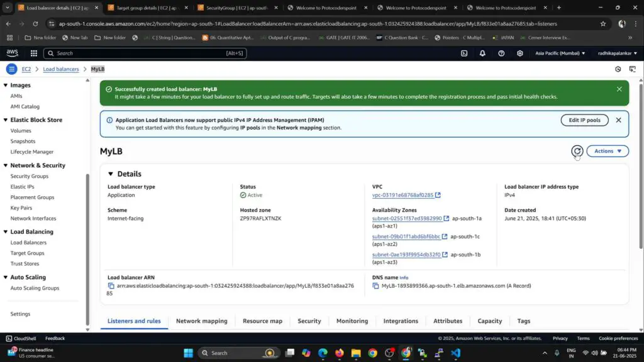Screen dimensions: 644x362
Task: Open Asia Pacific (Mumbai) region selector
Action: point(560,53)
